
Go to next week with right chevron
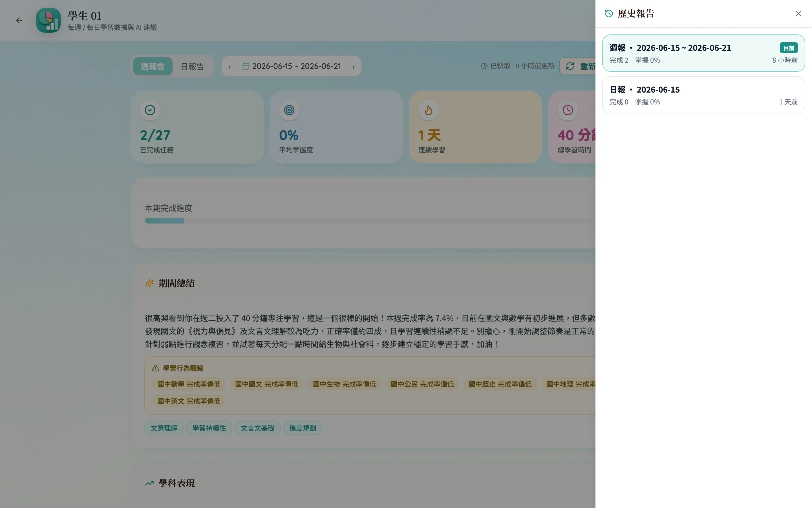point(353,67)
